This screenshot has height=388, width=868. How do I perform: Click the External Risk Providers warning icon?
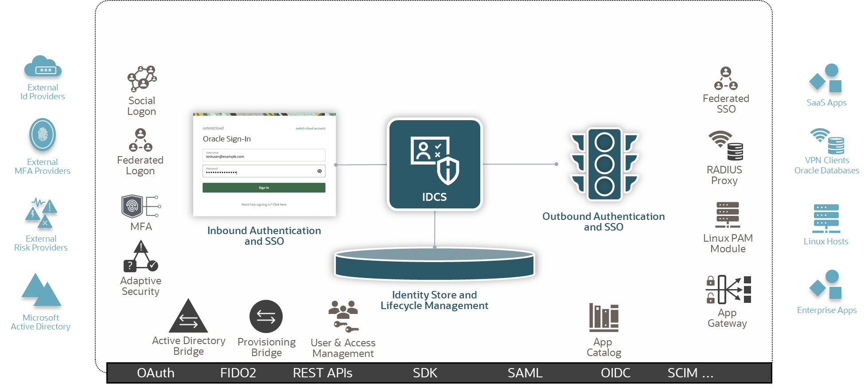pos(41,213)
